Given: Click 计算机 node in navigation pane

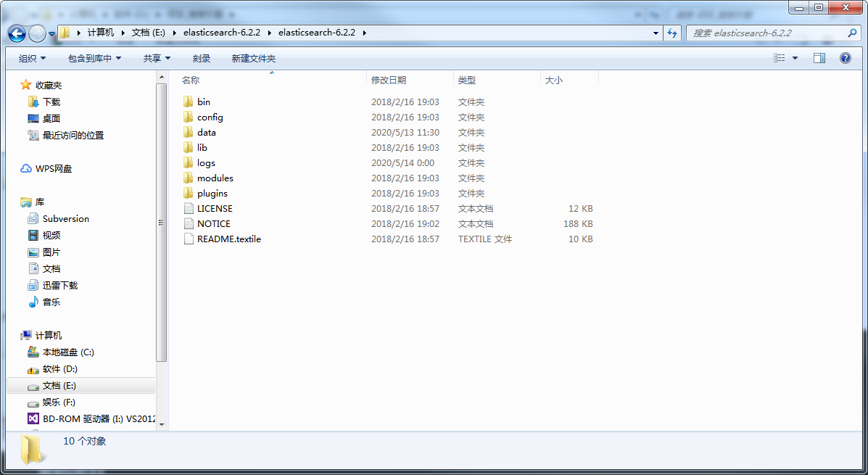Looking at the screenshot, I should [x=48, y=336].
